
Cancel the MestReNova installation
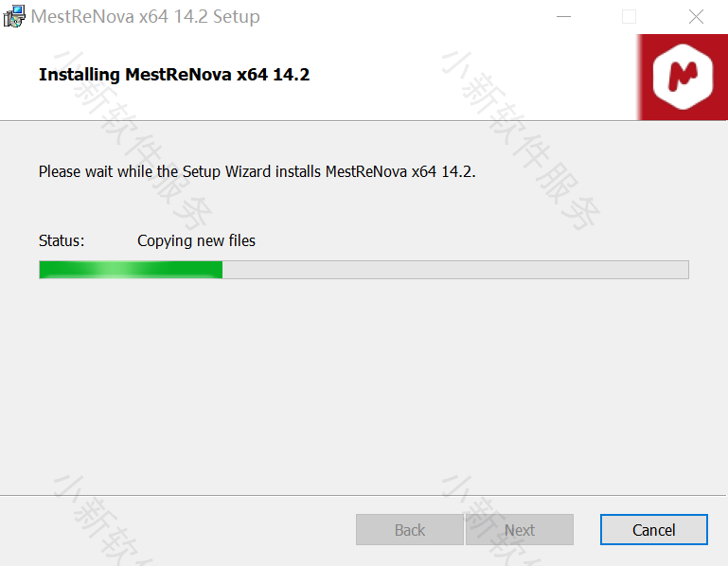(654, 529)
